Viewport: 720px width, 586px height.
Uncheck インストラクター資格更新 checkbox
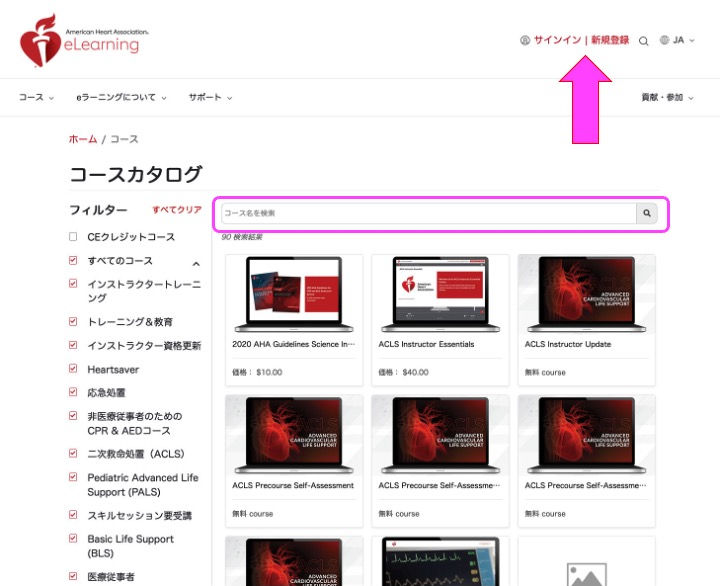73,345
